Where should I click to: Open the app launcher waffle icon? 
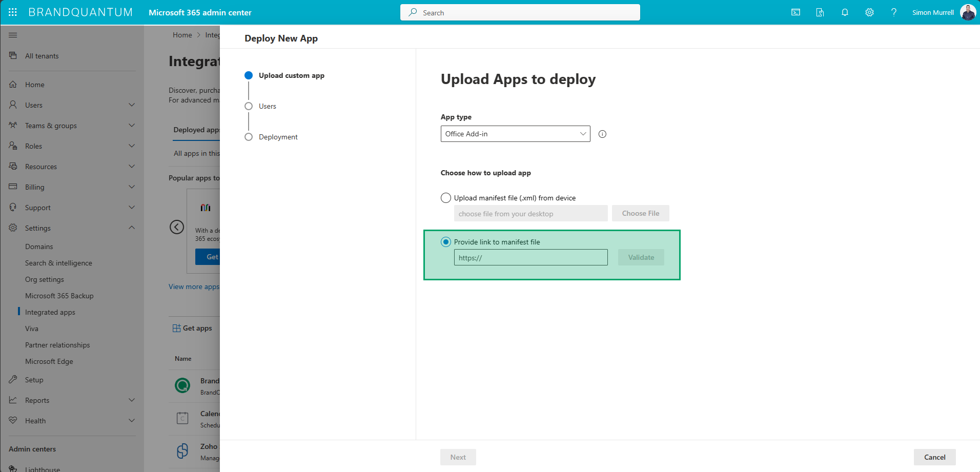[13, 12]
